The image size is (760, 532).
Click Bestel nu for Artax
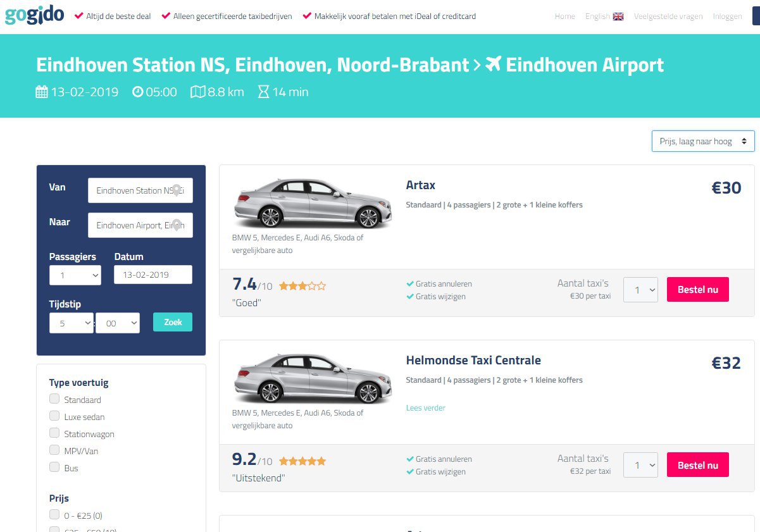(697, 290)
